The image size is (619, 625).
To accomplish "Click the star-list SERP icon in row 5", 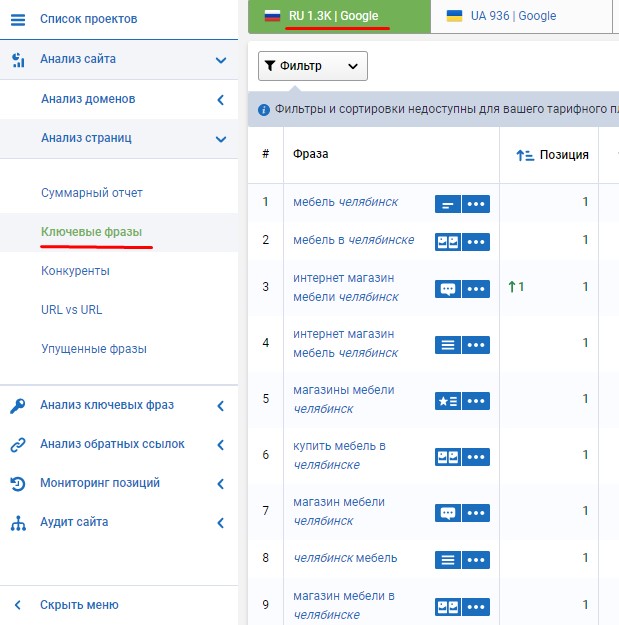I will [x=447, y=400].
